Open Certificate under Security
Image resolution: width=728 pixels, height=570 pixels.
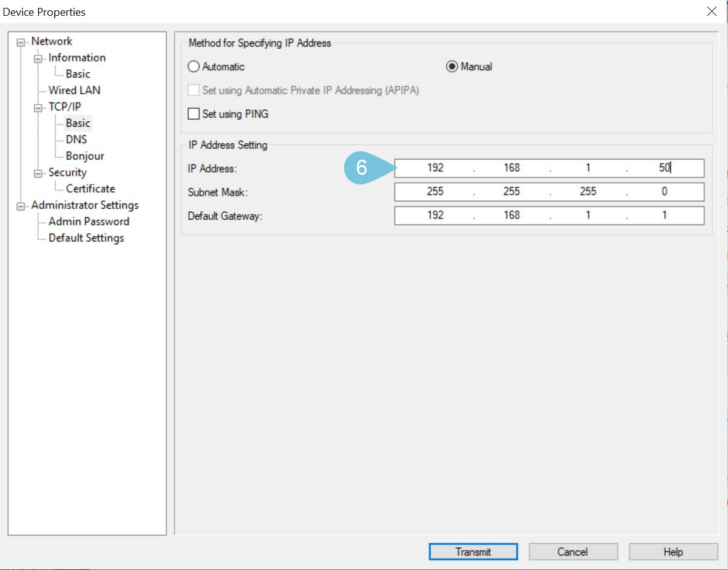[x=90, y=189]
